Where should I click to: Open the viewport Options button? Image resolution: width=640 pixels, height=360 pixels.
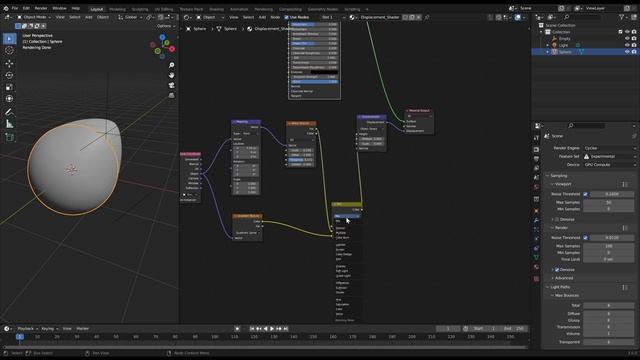(x=166, y=26)
